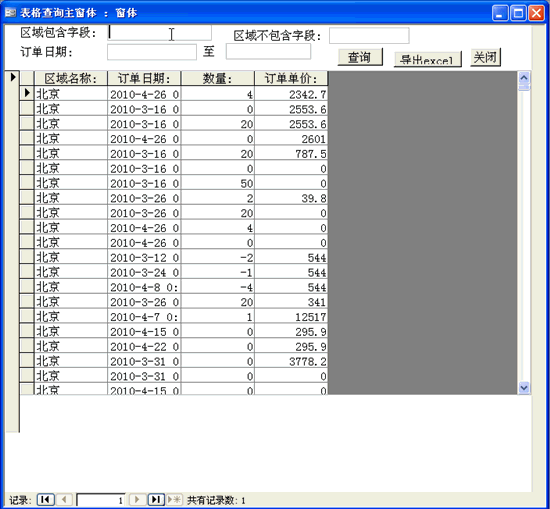Click 查询 button to run query
Viewport: 550px width, 509px height.
pyautogui.click(x=360, y=57)
